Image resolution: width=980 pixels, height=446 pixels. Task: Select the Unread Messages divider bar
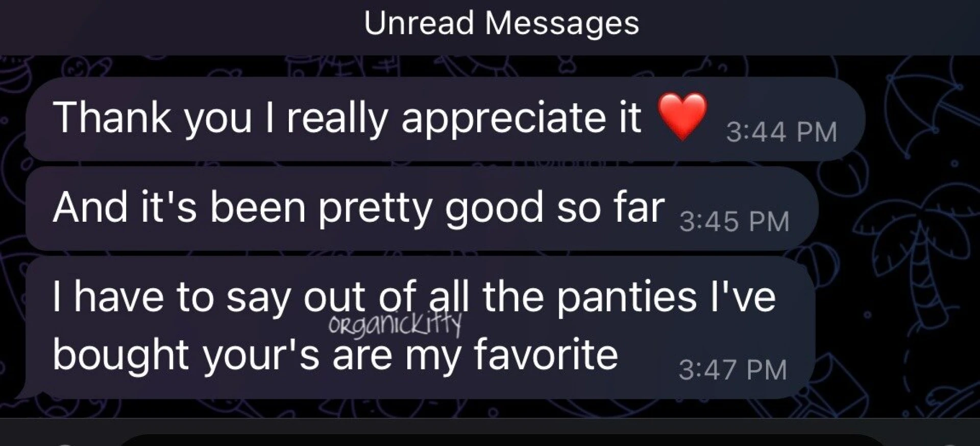[490, 27]
